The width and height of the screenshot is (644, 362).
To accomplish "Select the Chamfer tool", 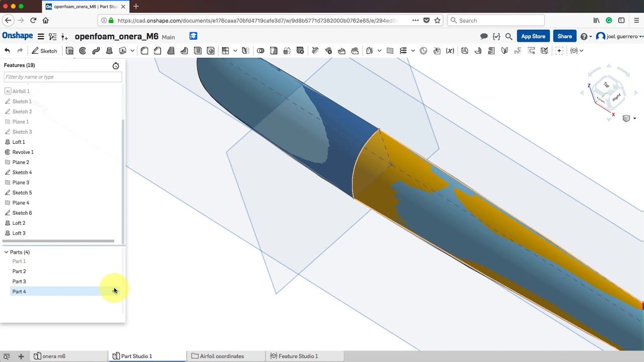I will pyautogui.click(x=157, y=51).
